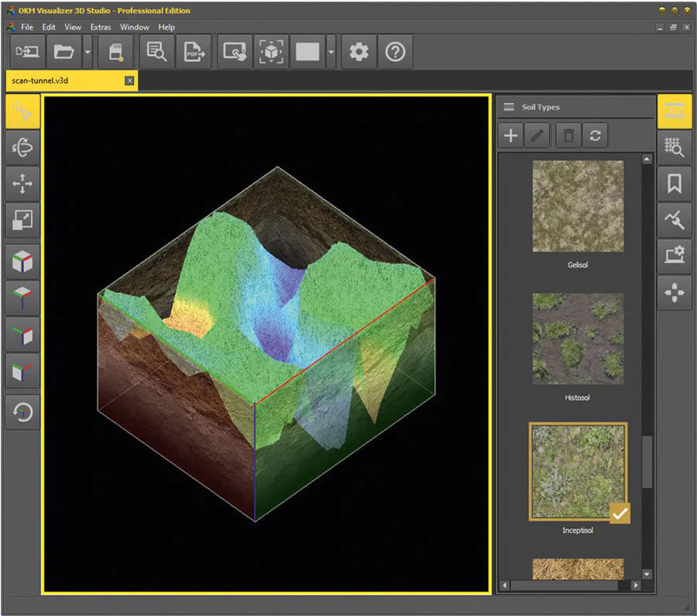
Task: Open the Extras menu
Action: 101,27
